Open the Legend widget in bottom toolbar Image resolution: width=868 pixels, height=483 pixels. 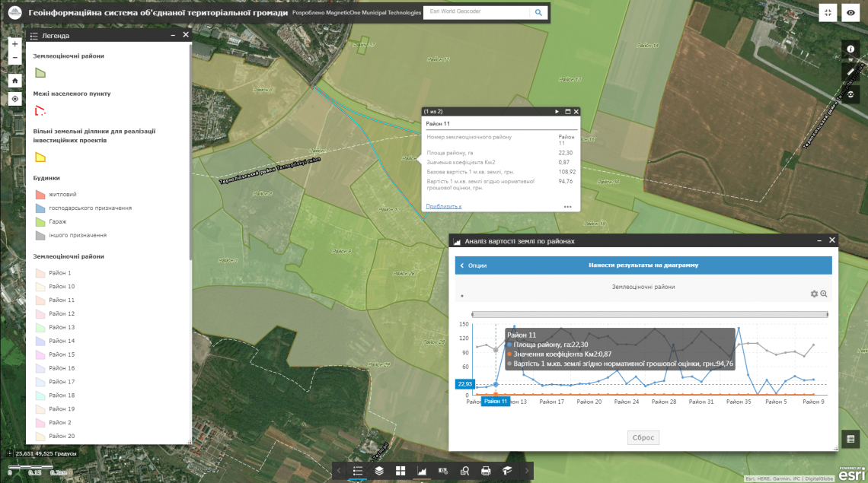[x=358, y=471]
